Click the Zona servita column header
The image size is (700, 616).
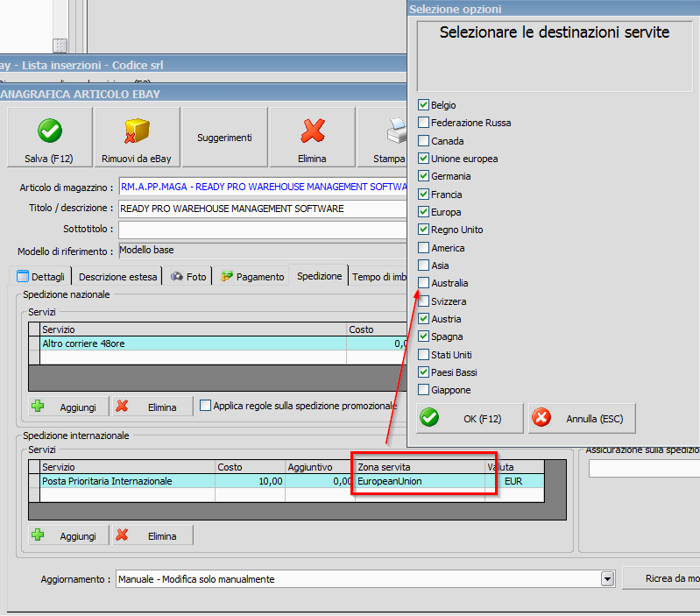click(421, 467)
